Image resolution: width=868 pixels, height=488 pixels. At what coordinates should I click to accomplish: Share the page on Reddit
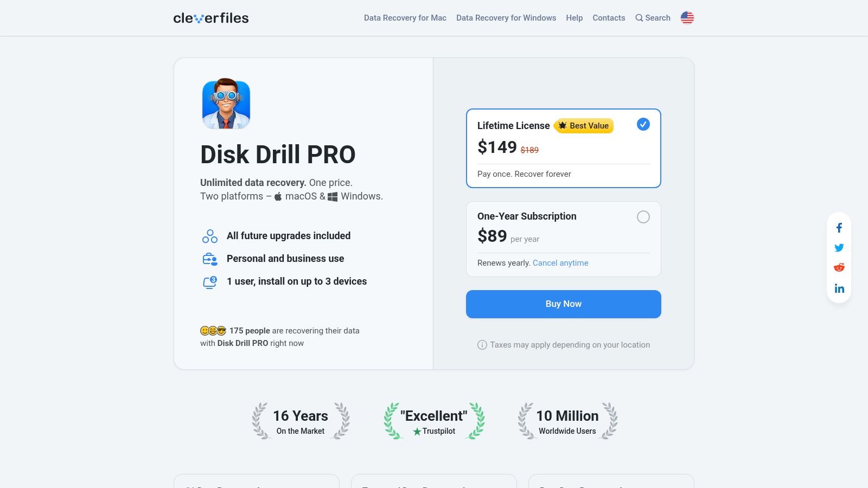click(839, 267)
